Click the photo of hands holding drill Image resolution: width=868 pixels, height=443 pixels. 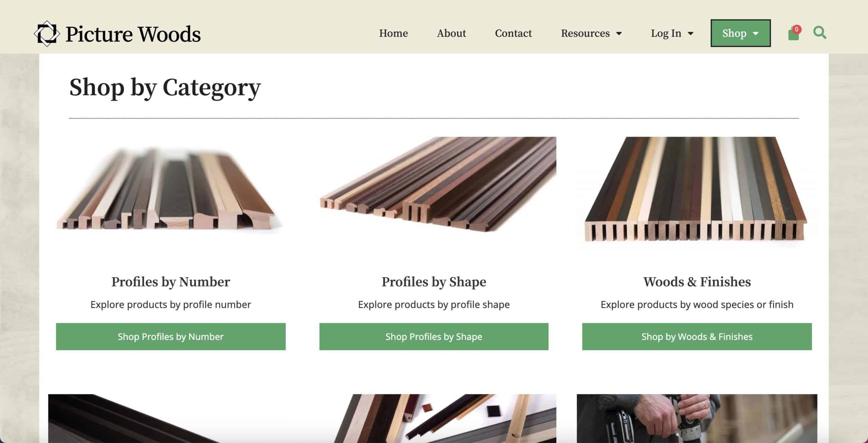pos(697,418)
